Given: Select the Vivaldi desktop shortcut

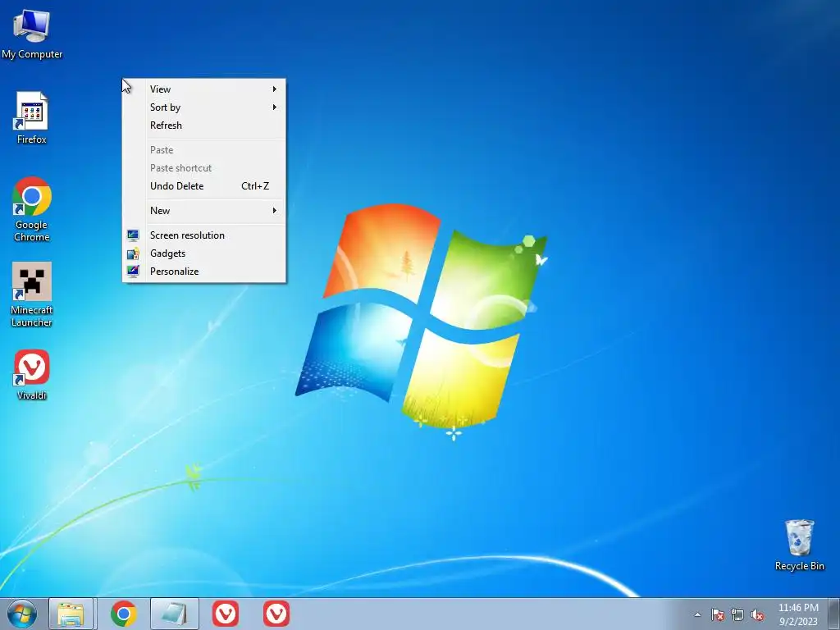Looking at the screenshot, I should (x=32, y=374).
